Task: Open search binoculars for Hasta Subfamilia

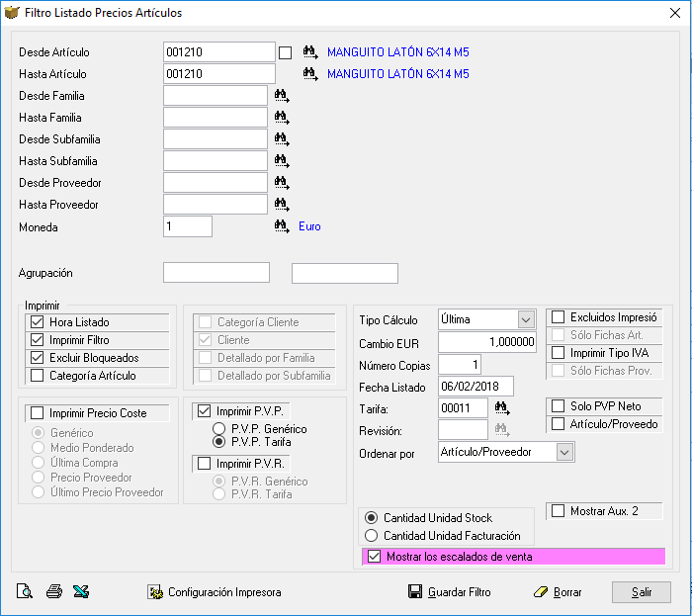Action: click(282, 160)
